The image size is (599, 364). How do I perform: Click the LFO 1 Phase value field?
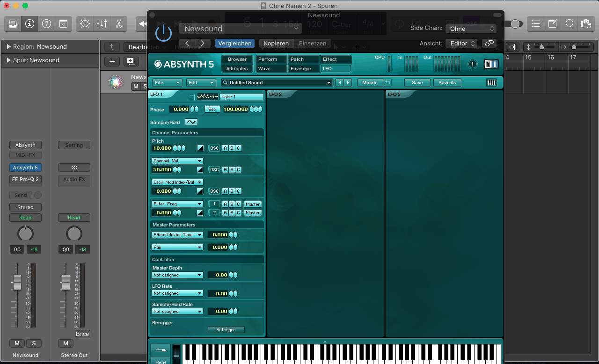tap(179, 109)
